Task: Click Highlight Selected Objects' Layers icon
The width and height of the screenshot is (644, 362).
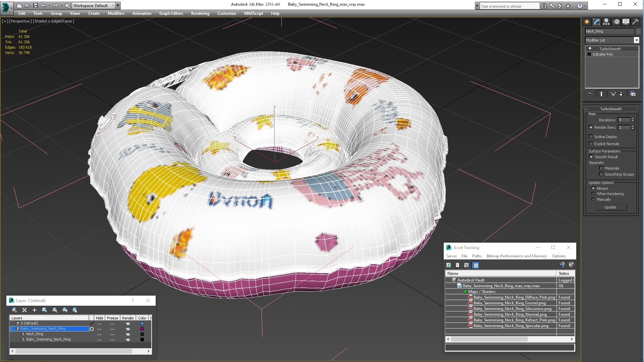Action: pyautogui.click(x=55, y=310)
